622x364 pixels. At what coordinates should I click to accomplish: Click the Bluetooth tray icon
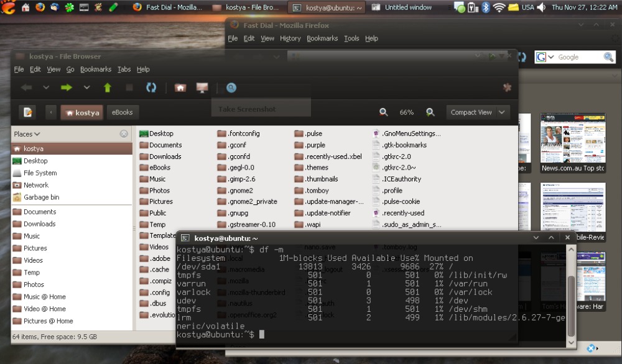point(486,7)
